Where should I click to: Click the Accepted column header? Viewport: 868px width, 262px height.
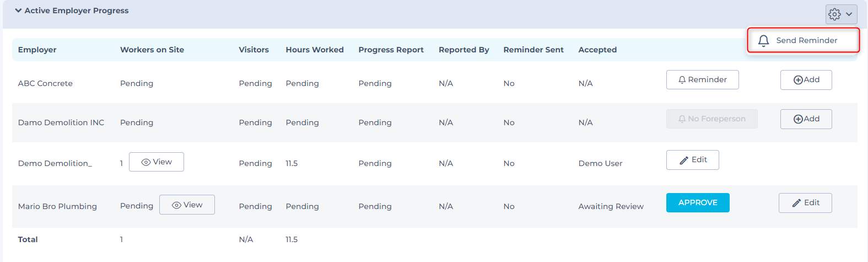(x=597, y=50)
